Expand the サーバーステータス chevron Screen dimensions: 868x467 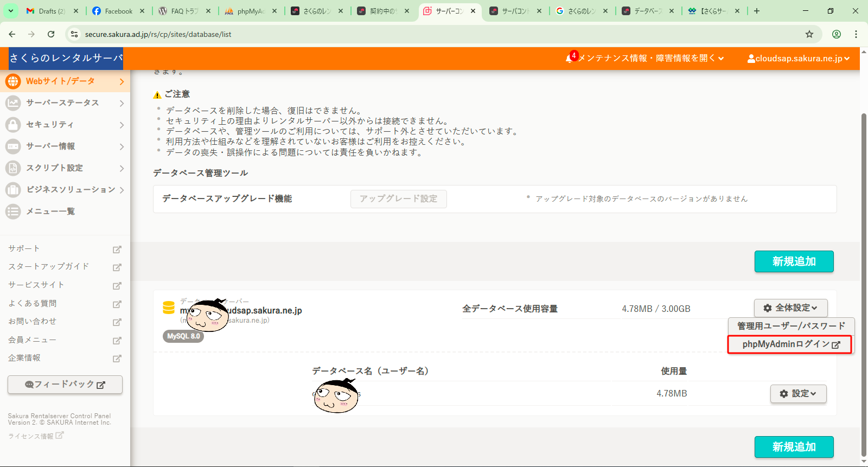[122, 103]
